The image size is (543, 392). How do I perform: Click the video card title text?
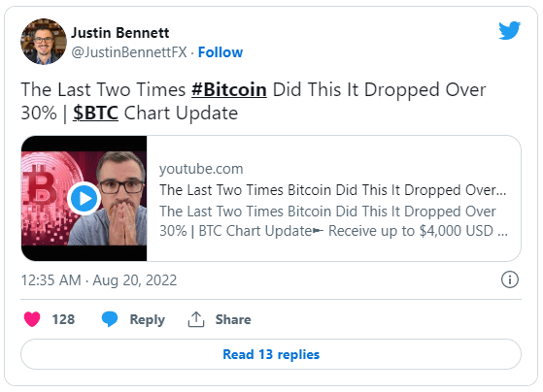point(333,190)
